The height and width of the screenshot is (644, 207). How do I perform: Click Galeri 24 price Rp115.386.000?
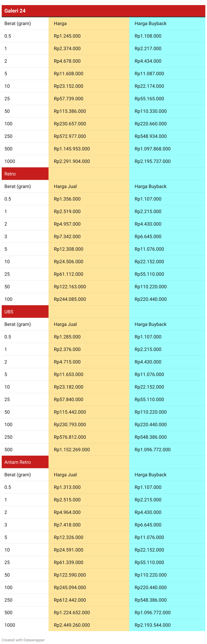[70, 111]
